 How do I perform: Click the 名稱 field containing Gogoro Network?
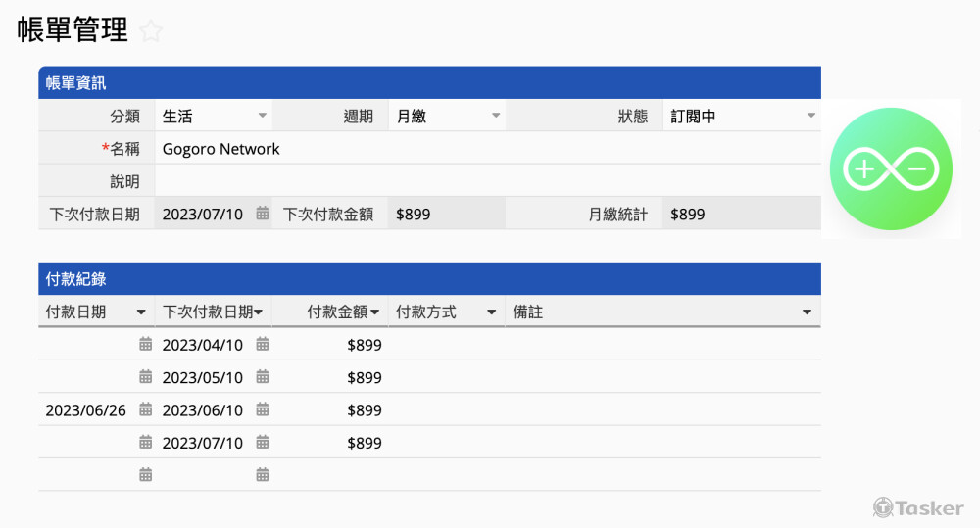(485, 149)
